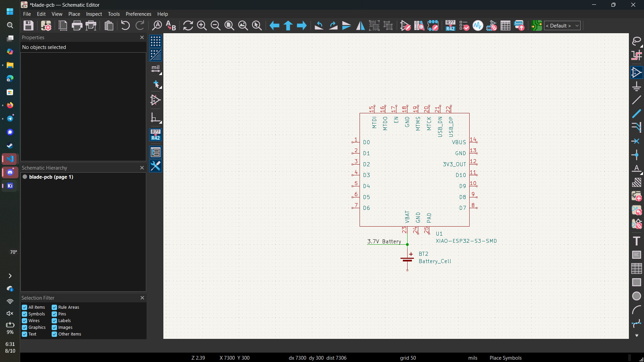Switch to the PCB editor
The height and width of the screenshot is (362, 644).
click(536, 26)
